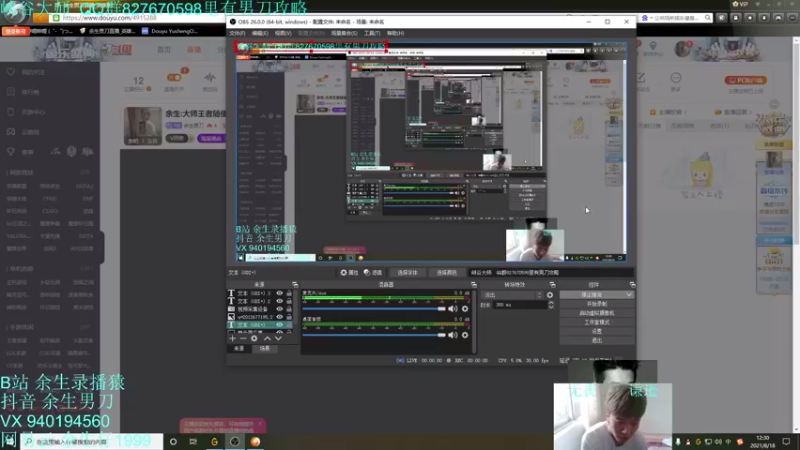800x450 pixels.
Task: Select the 文本 (GDI+) 3 source row
Action: click(260, 293)
